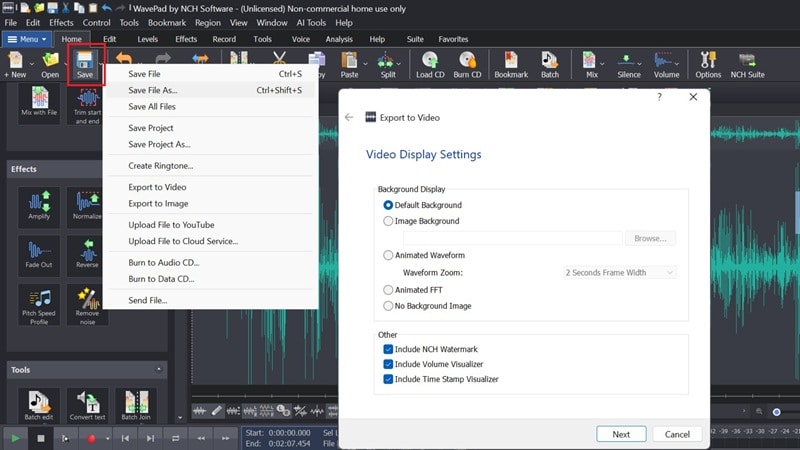Open the Pitch Speed Profile tool

click(39, 305)
